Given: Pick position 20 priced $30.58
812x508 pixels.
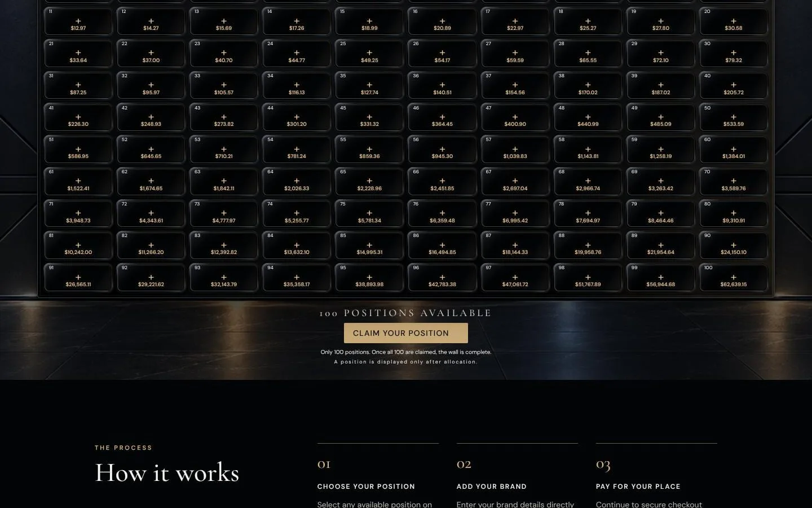Looking at the screenshot, I should click(733, 21).
